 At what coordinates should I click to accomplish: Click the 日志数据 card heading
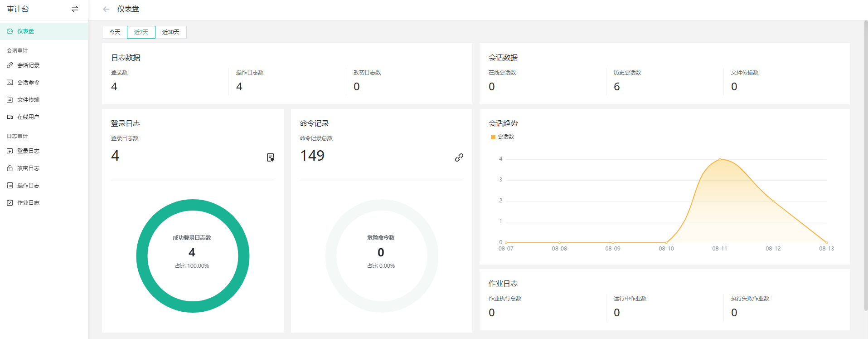click(x=126, y=58)
